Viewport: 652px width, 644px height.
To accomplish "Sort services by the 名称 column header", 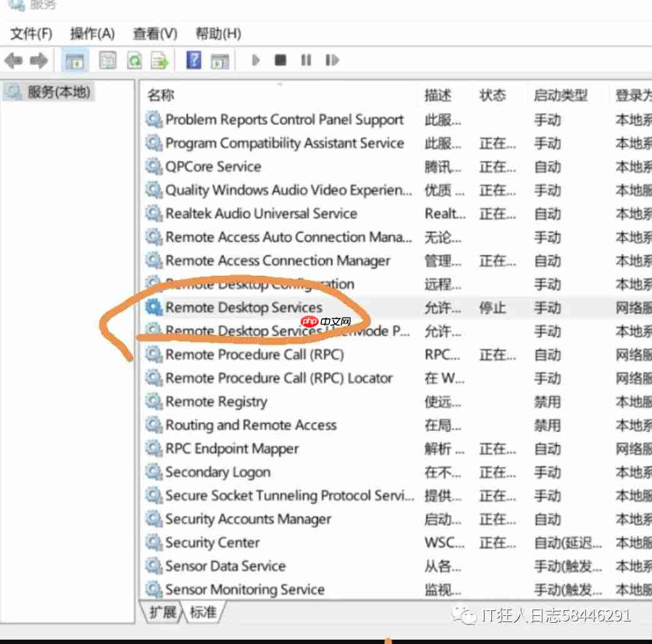I will click(x=161, y=95).
